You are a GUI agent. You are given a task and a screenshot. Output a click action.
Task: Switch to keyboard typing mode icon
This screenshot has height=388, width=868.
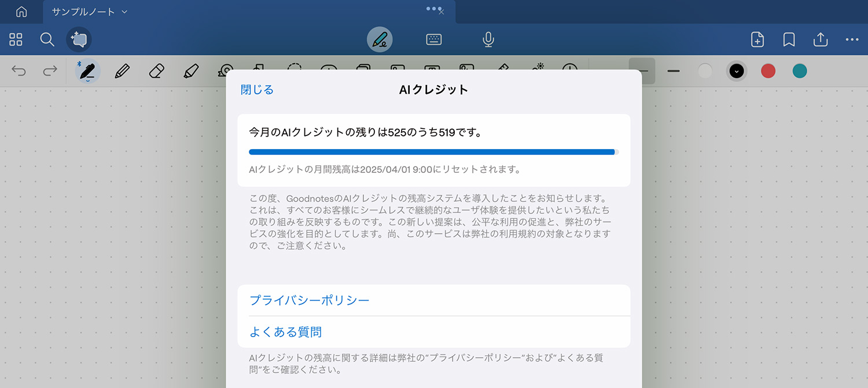pos(434,39)
